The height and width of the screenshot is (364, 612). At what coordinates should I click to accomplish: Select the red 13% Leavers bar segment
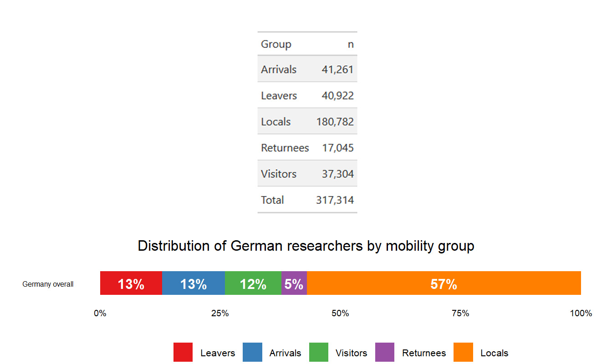[x=131, y=283]
